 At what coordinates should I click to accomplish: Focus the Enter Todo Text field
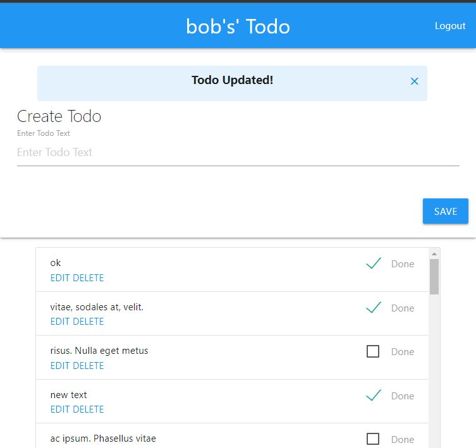(x=238, y=152)
